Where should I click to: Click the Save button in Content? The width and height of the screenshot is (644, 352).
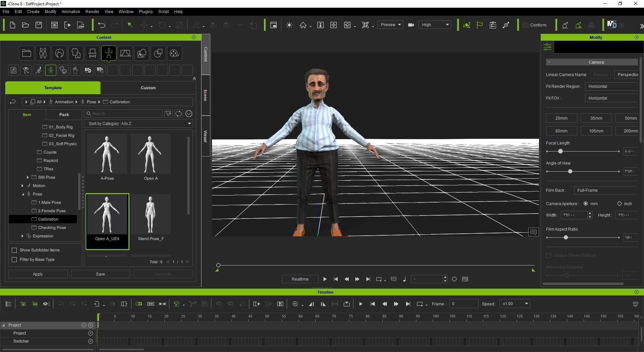(100, 274)
